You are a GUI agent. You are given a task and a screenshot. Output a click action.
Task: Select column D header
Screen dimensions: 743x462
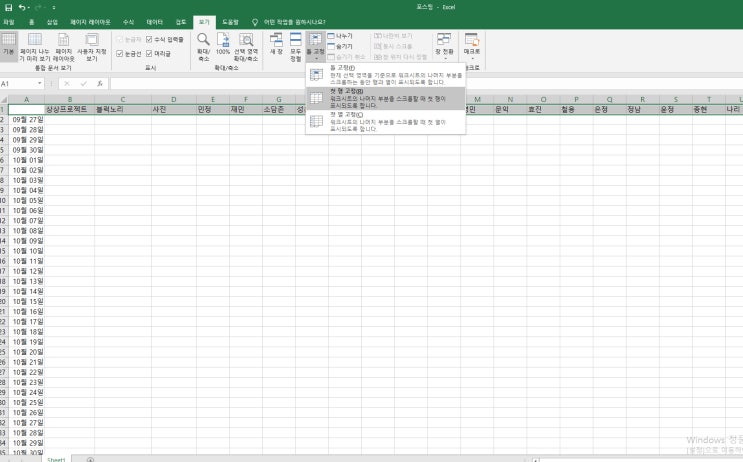click(173, 100)
